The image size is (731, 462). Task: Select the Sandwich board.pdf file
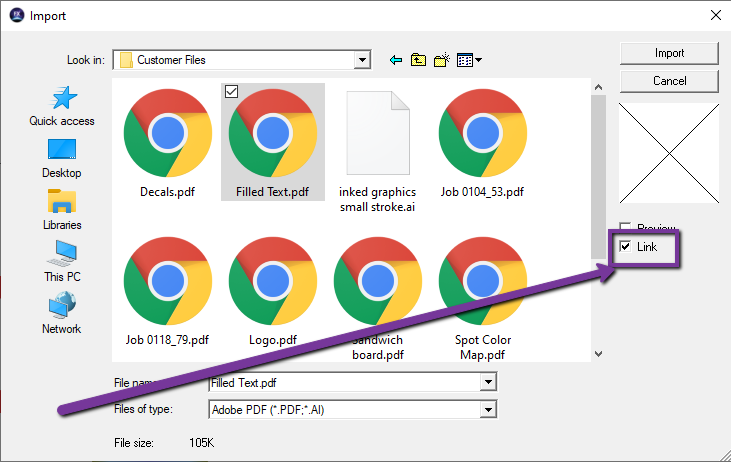tap(378, 298)
